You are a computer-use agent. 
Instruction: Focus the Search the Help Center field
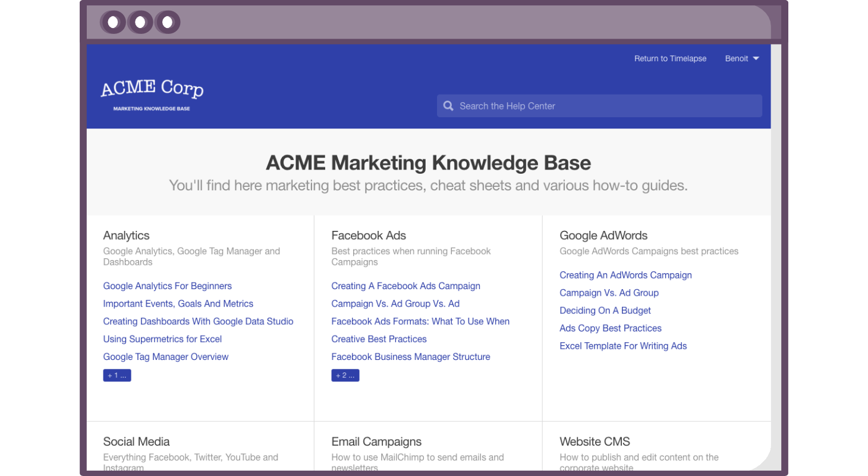pos(599,106)
